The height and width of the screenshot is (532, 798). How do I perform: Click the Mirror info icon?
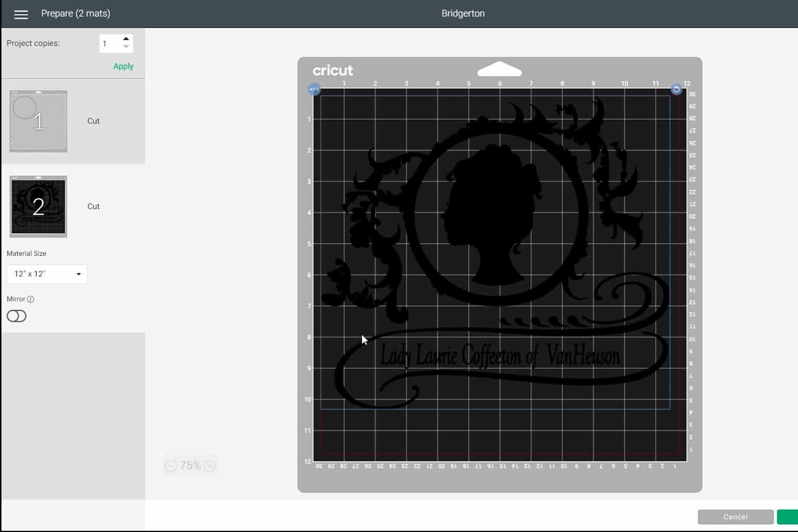[30, 299]
